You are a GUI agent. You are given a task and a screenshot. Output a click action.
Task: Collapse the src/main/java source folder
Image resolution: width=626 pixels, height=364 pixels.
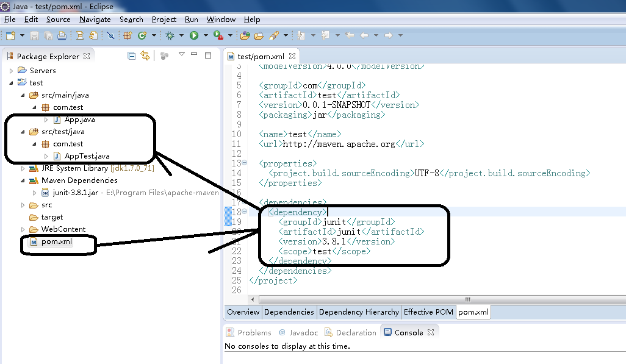coord(23,95)
